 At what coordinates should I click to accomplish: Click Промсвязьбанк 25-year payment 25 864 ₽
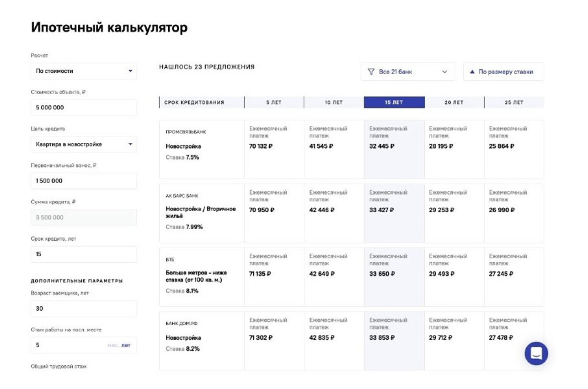click(502, 146)
